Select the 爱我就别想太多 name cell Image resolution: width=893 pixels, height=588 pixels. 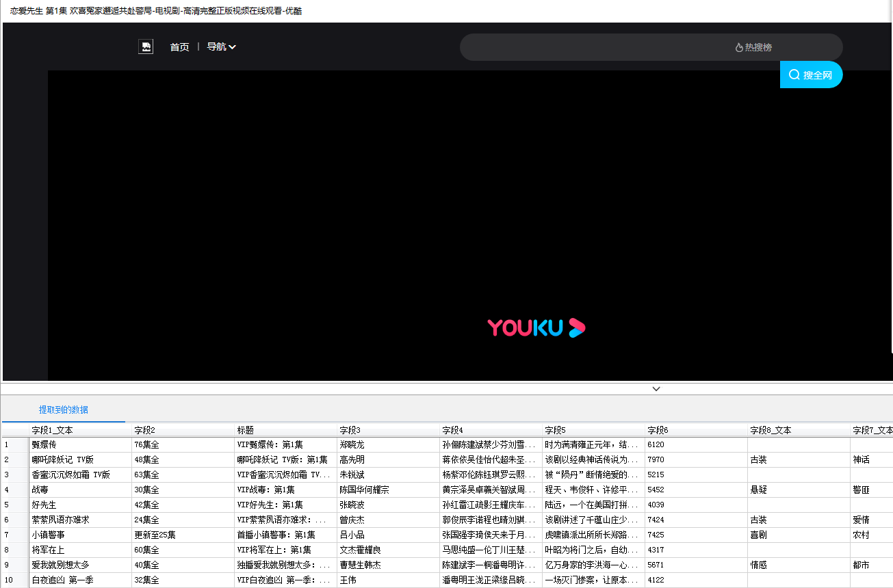point(81,565)
